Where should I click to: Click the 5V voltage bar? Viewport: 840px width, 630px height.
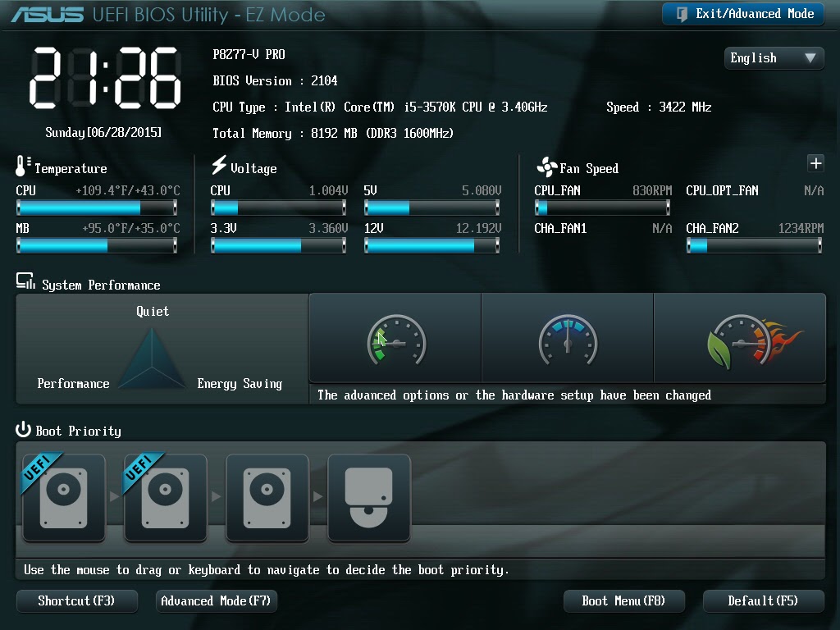(x=431, y=208)
